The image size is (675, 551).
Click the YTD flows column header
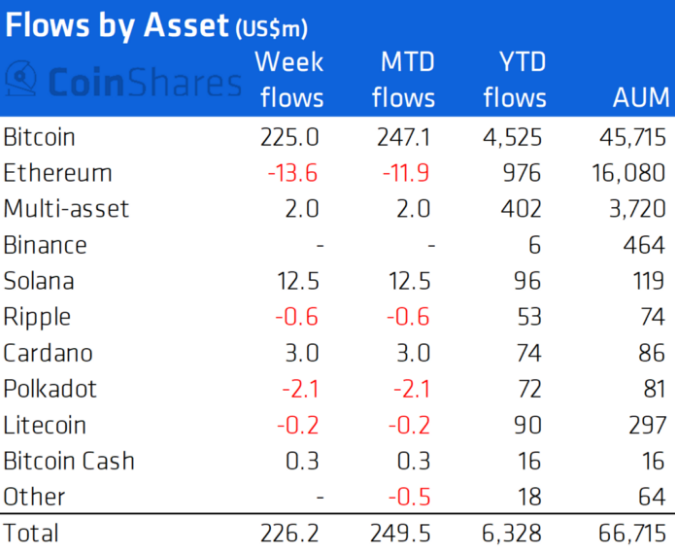click(x=515, y=80)
